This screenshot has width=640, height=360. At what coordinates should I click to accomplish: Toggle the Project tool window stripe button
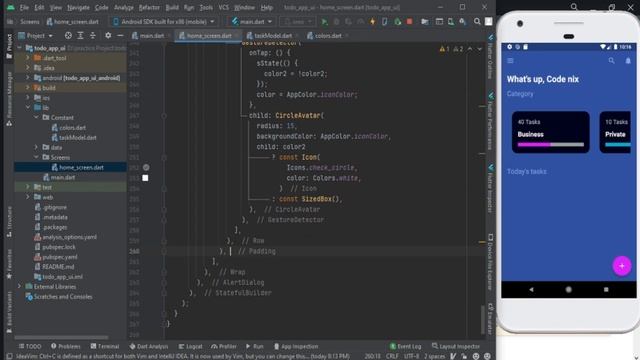9,46
